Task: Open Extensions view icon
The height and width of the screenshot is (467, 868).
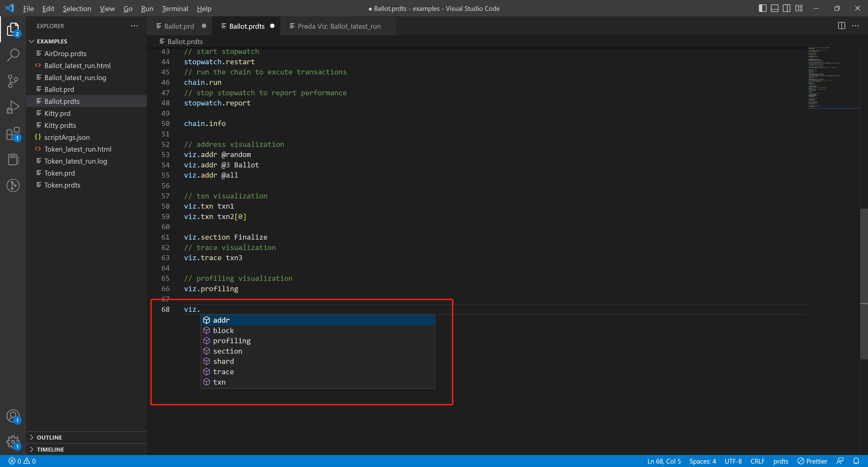Action: tap(13, 133)
